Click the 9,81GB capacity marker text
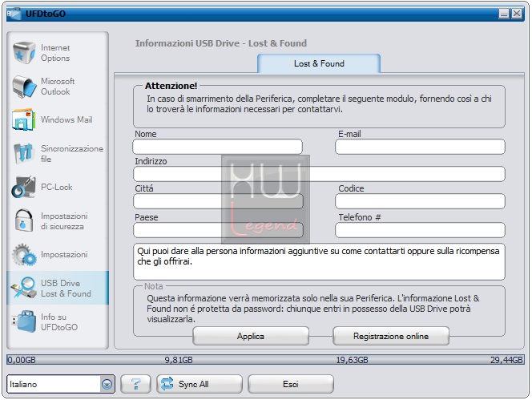The width and height of the screenshot is (532, 400). [179, 360]
